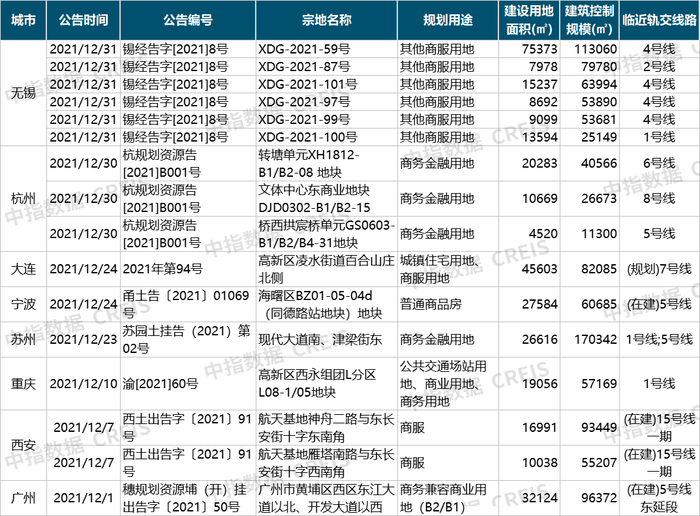The height and width of the screenshot is (516, 700).
Task: Click parcel name XDG-2021-101号
Action: pyautogui.click(x=308, y=84)
